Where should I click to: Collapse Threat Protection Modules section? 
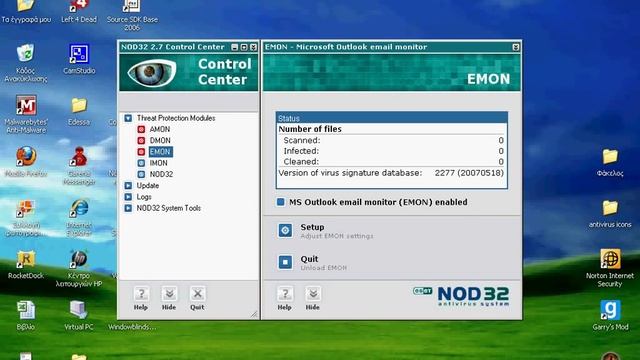point(128,118)
